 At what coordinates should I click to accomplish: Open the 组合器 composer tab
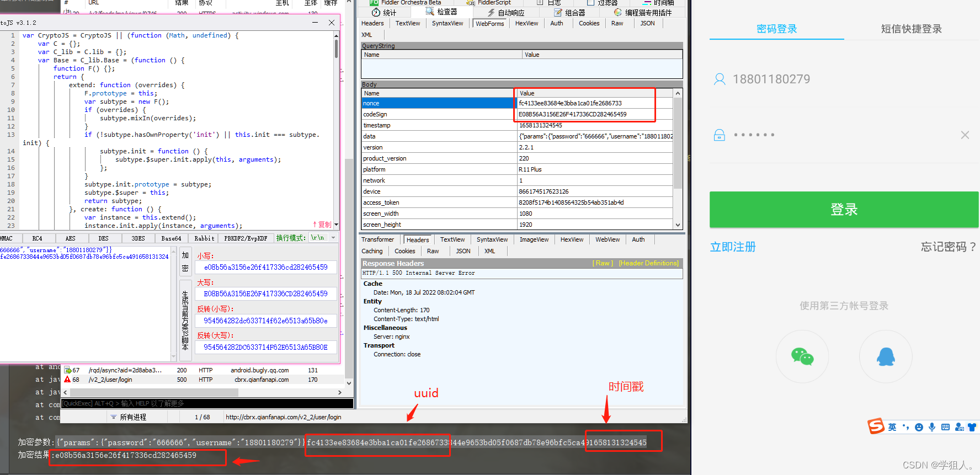[x=569, y=12]
